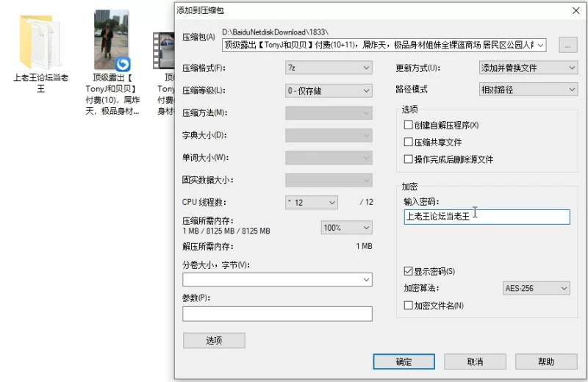588x382 pixels.
Task: Open the 压缩方法 dropdown
Action: [329, 113]
